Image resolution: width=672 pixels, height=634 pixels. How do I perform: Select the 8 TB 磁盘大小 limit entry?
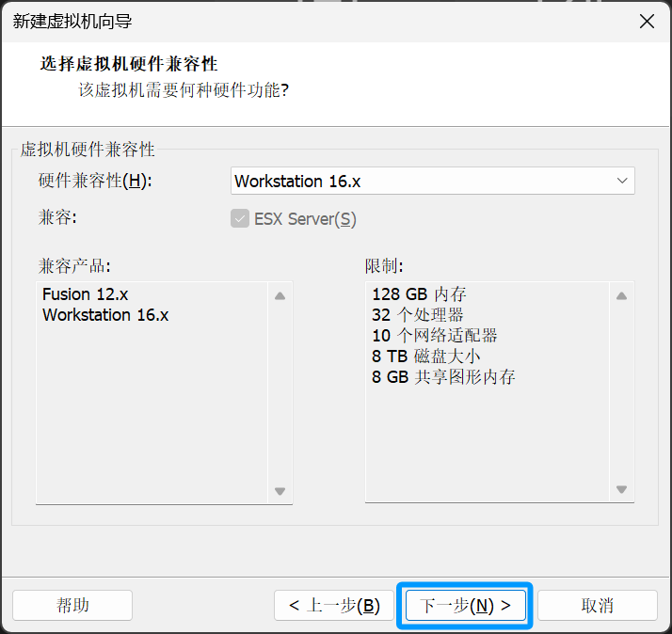click(x=425, y=357)
